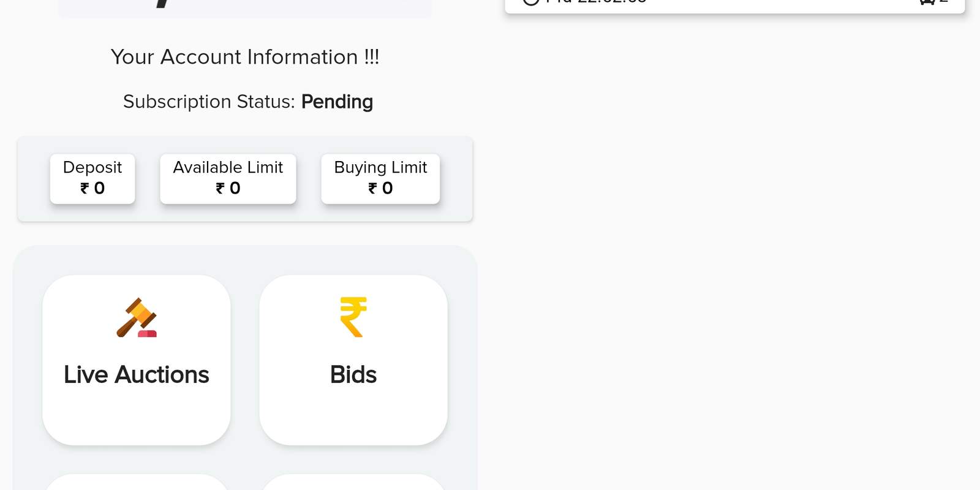Screen dimensions: 980x490
Task: Click the logo banner at the top left
Action: pos(245,7)
